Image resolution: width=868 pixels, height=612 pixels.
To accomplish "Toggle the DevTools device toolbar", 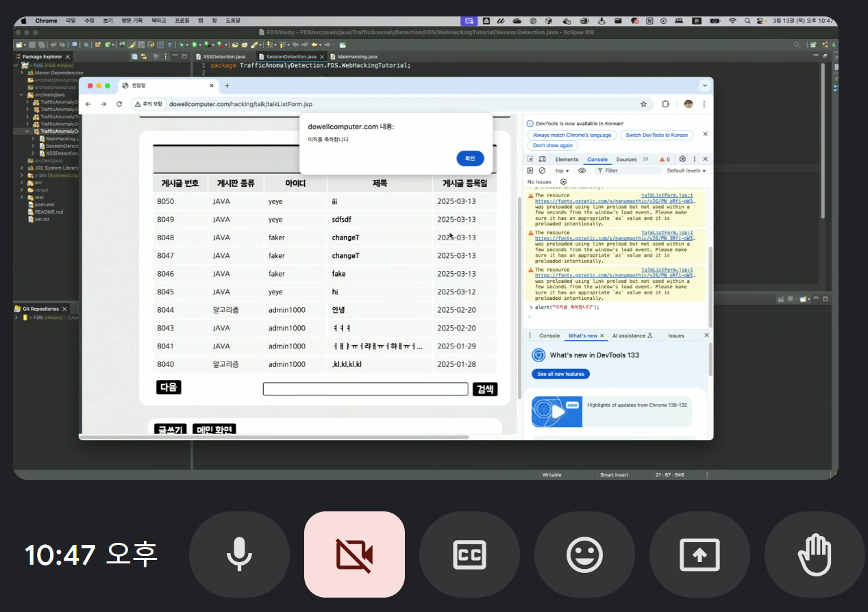I will point(542,159).
